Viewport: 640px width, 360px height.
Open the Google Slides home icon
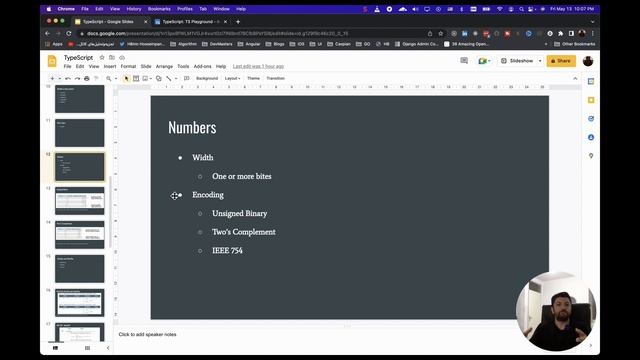point(52,61)
